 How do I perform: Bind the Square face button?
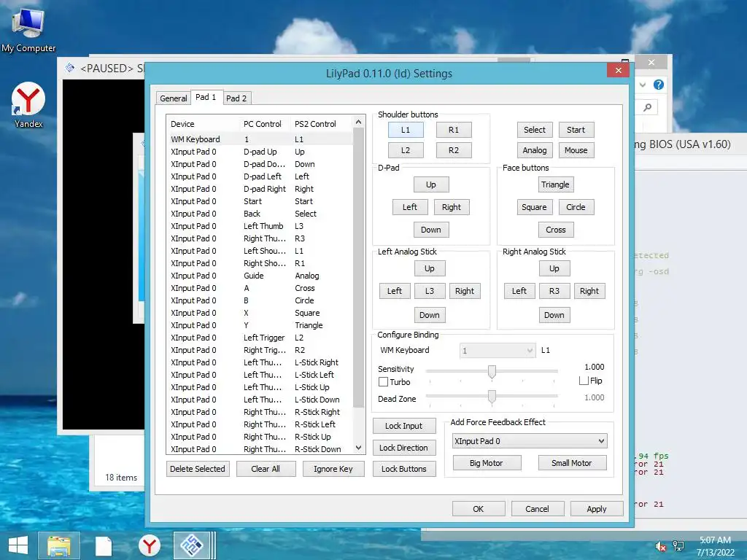point(535,206)
